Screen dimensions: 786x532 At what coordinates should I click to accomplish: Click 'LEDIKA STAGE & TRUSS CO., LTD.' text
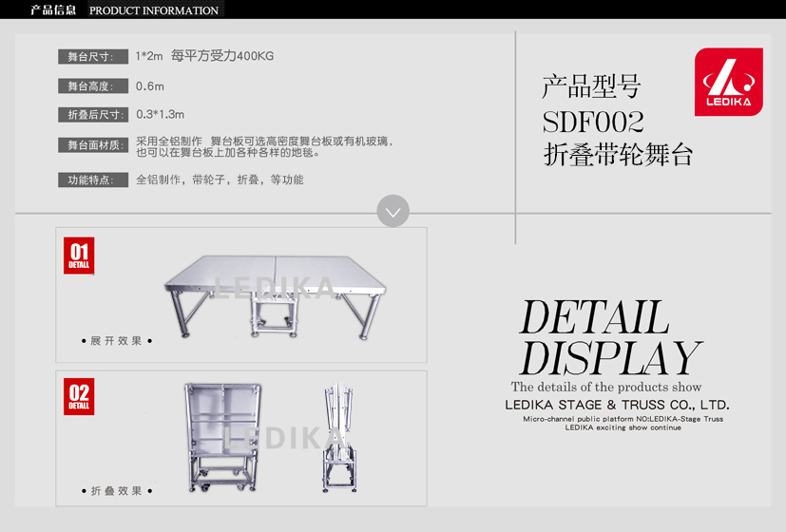pos(617,405)
